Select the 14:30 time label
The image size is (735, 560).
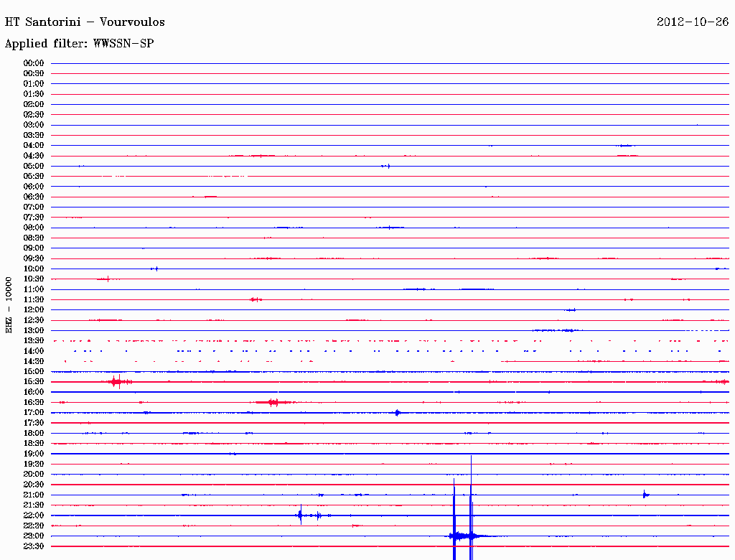tap(34, 361)
